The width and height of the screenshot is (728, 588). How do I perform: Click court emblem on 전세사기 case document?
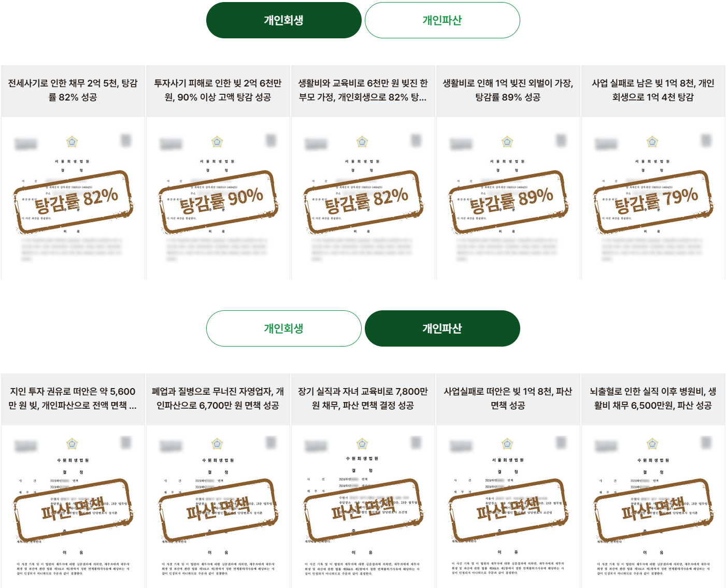[x=72, y=141]
